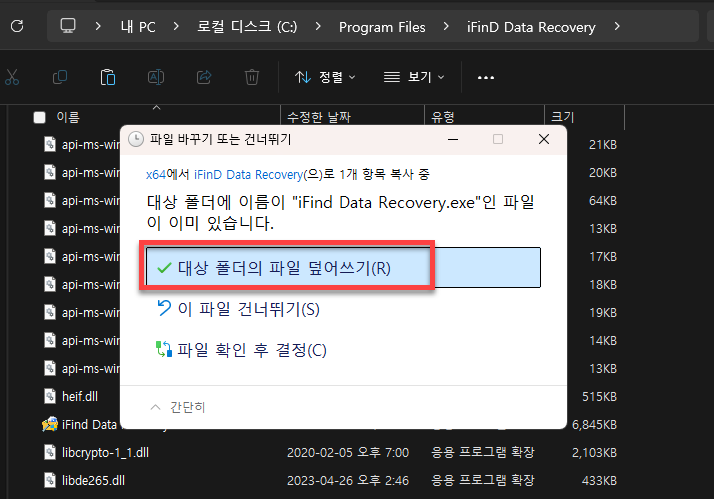Open the x64 source folder link

coord(156,174)
